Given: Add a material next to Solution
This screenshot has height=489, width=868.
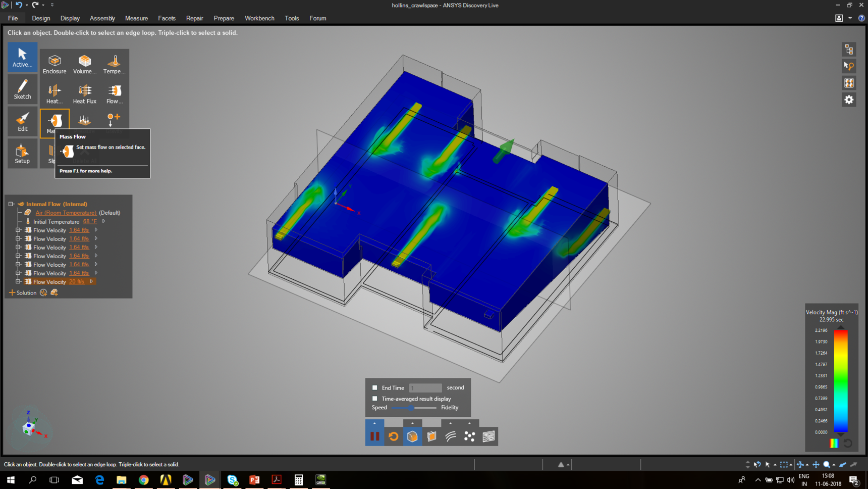Looking at the screenshot, I should pos(54,292).
